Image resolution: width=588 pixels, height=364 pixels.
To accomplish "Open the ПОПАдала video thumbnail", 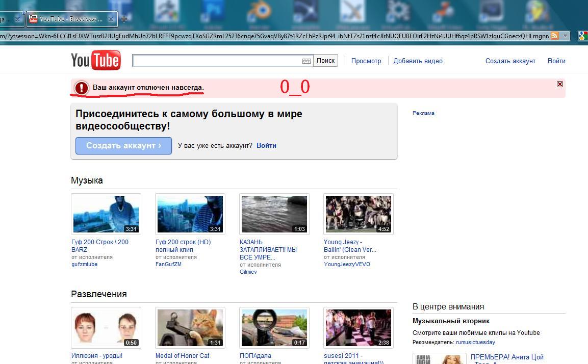I will click(x=274, y=328).
